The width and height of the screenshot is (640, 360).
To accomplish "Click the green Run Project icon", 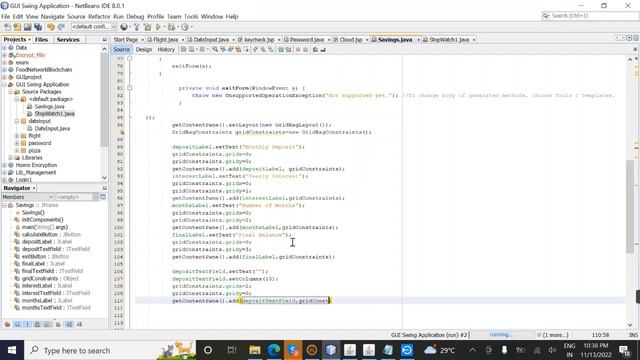I will pos(158,27).
